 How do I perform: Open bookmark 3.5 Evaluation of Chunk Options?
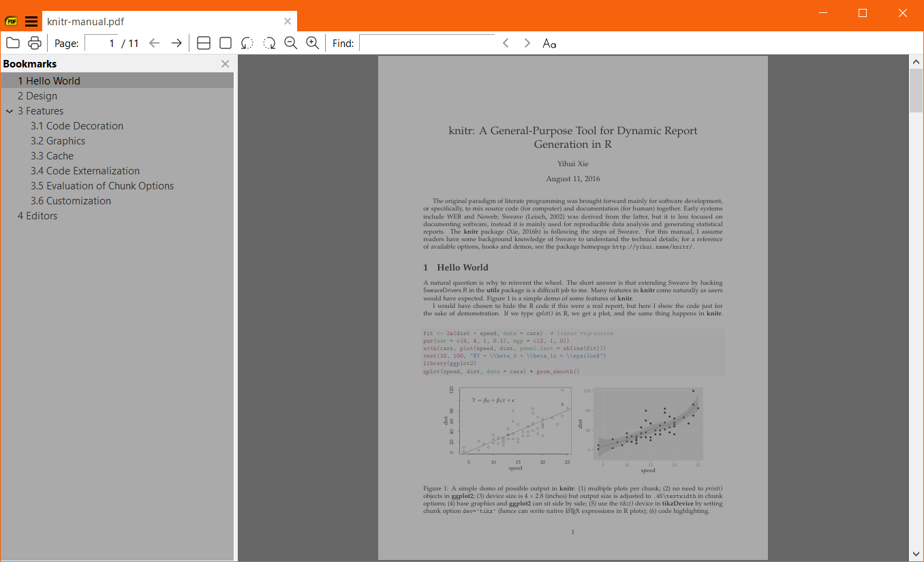point(102,185)
